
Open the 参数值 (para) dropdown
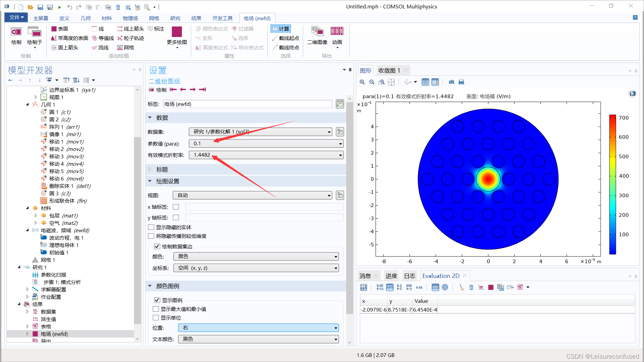266,144
